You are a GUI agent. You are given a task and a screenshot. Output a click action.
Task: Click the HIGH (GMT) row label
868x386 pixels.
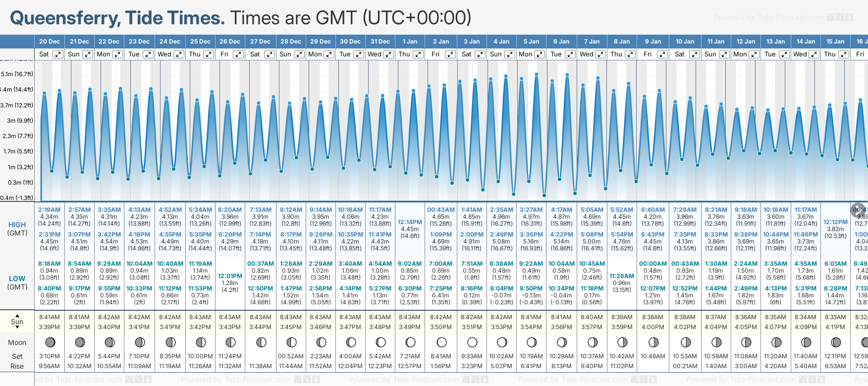17,229
